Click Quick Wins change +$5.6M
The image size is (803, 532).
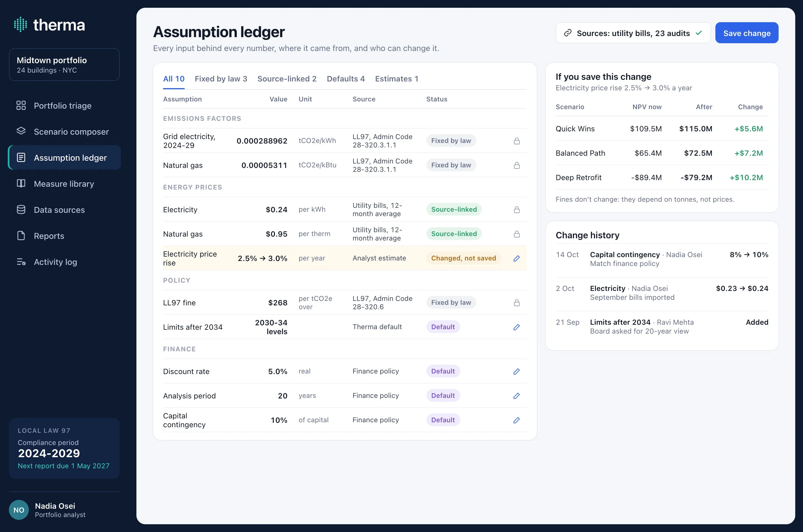[x=748, y=129]
